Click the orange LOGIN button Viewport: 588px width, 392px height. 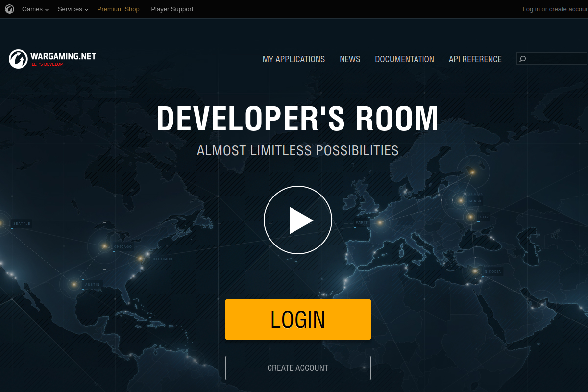coord(298,319)
